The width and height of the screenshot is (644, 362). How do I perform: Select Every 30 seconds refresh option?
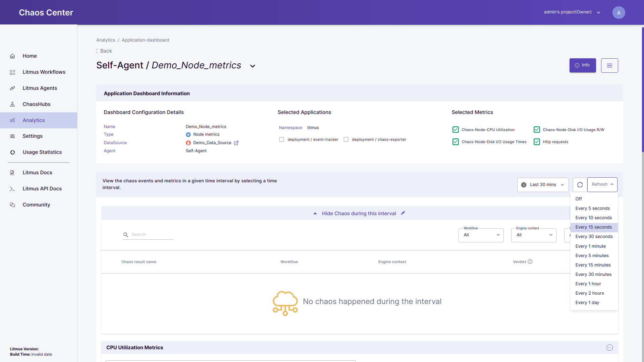[x=594, y=237]
